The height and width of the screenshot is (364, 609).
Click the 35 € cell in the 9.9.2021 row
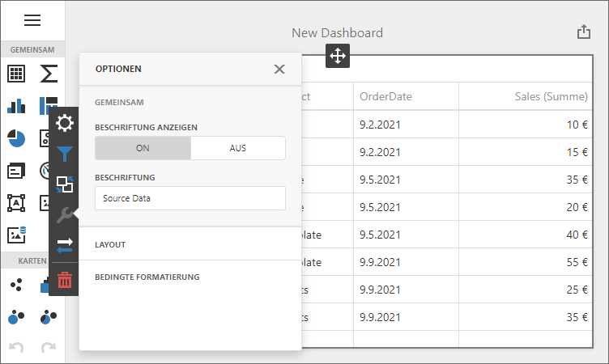(x=525, y=317)
